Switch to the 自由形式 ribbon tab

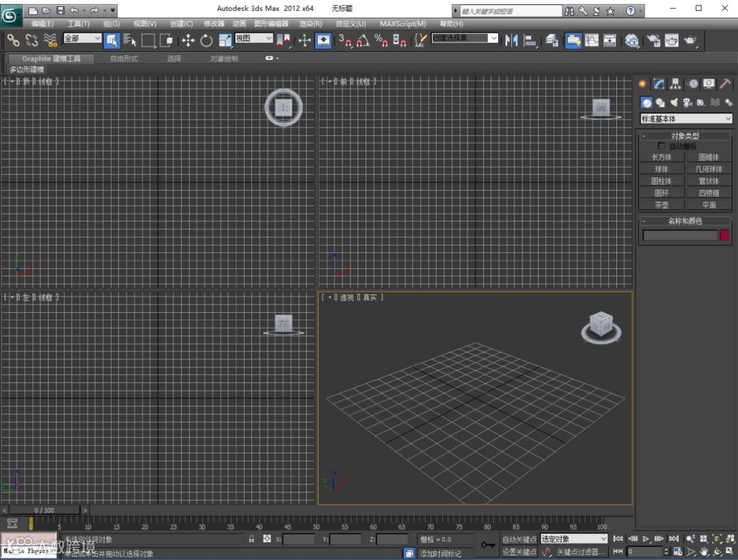point(124,59)
